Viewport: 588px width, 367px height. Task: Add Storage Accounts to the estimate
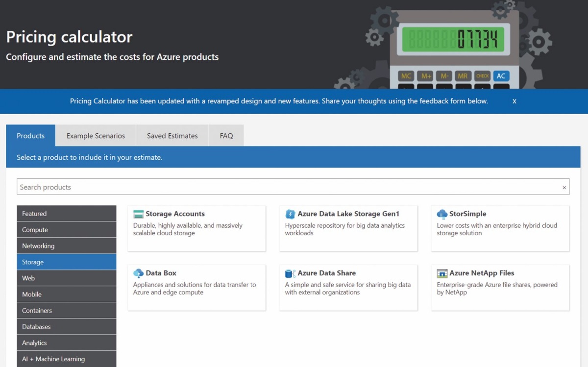196,229
